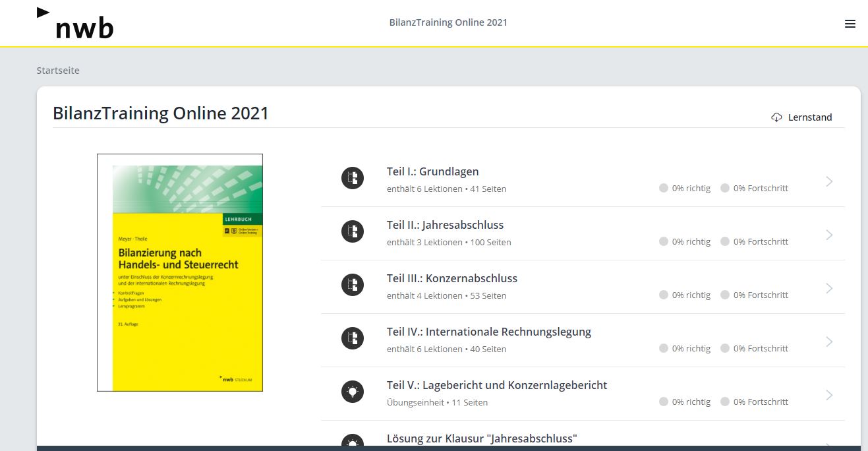Viewport: 868px width, 451px height.
Task: Click the Teil IV. Internationale Rechnungslegung icon
Action: coord(353,338)
